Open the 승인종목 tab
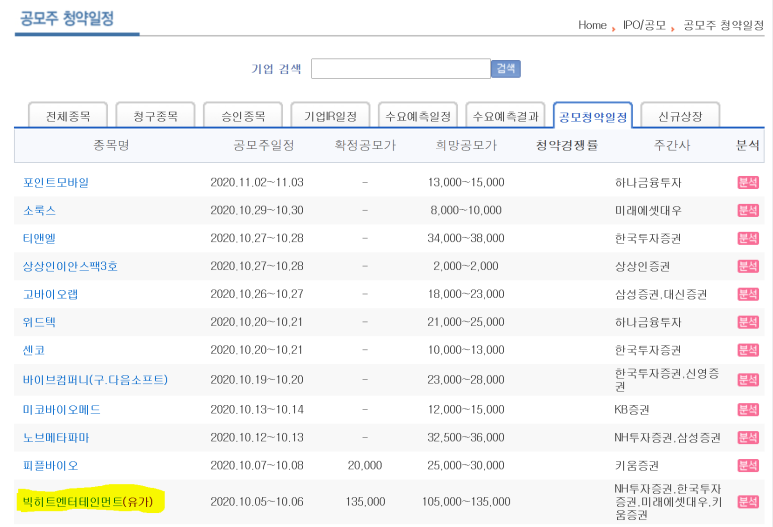The height and width of the screenshot is (527, 773). (x=243, y=115)
